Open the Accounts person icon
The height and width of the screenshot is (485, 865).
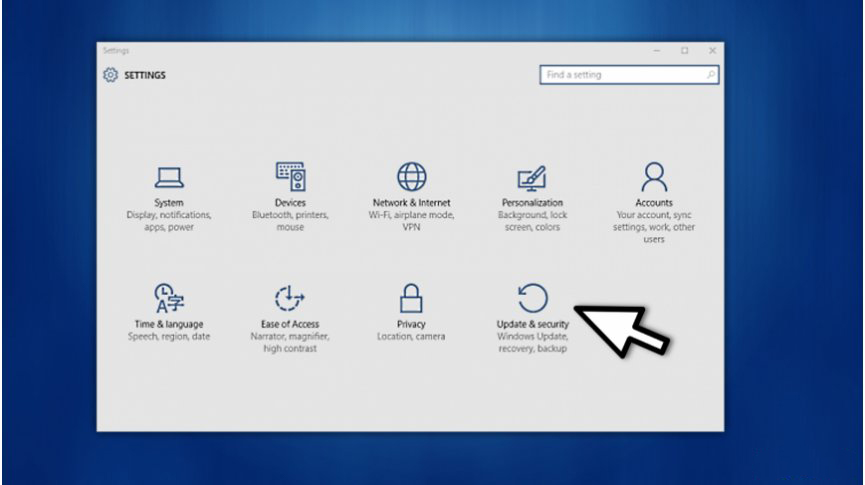[x=654, y=177]
